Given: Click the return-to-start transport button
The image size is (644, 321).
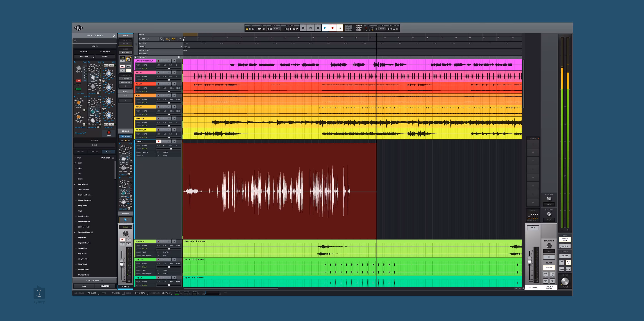Looking at the screenshot, I should 303,28.
